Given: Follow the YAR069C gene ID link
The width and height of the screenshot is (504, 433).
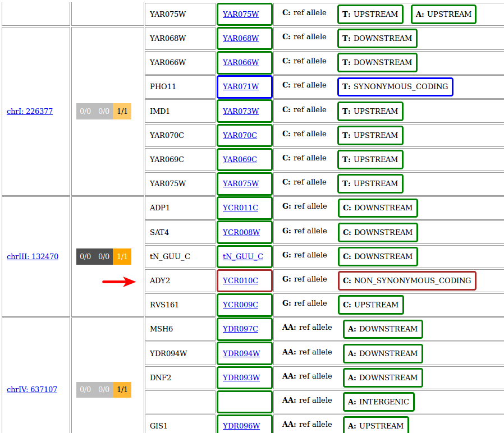Looking at the screenshot, I should click(x=240, y=159).
